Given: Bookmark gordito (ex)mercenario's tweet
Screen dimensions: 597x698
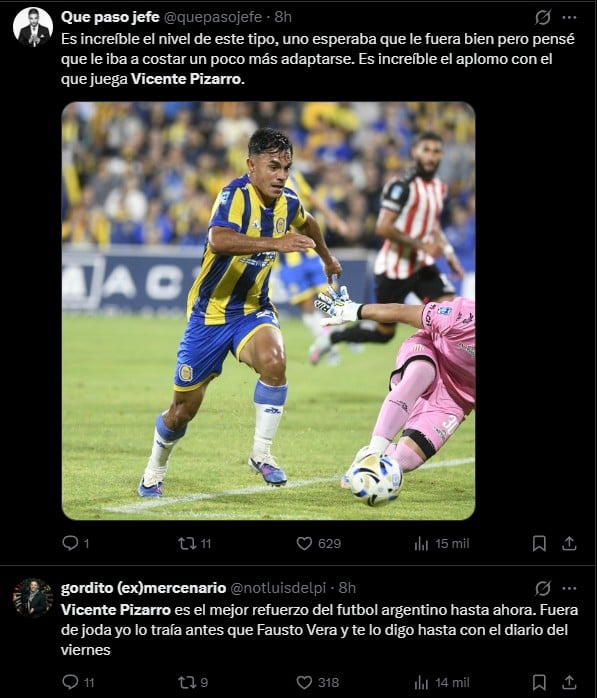Looking at the screenshot, I should (x=539, y=682).
